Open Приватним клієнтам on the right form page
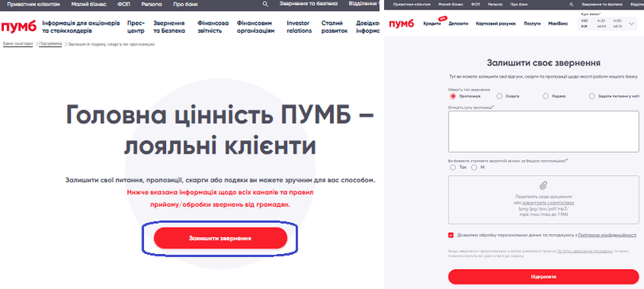 (x=411, y=5)
